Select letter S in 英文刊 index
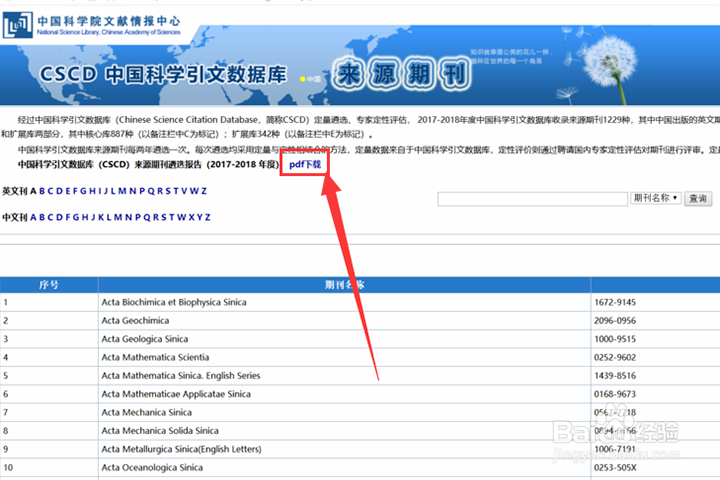Viewport: 720px width, 480px height. point(168,191)
